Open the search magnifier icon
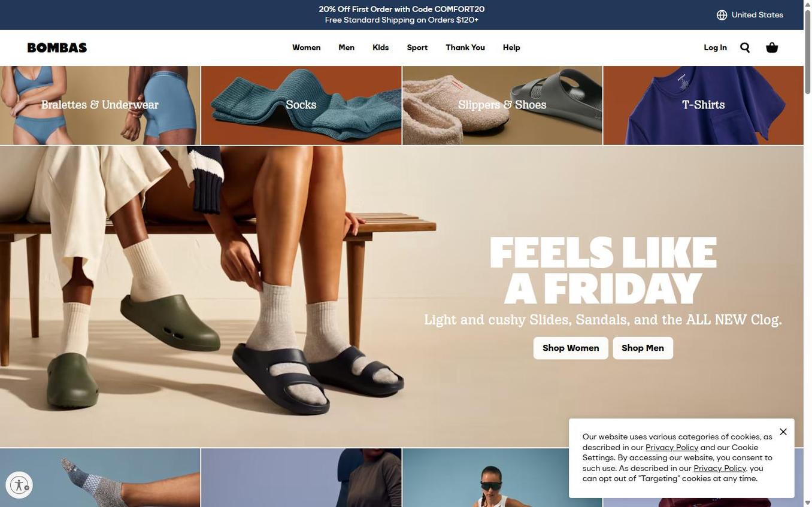The image size is (812, 507). coord(745,47)
